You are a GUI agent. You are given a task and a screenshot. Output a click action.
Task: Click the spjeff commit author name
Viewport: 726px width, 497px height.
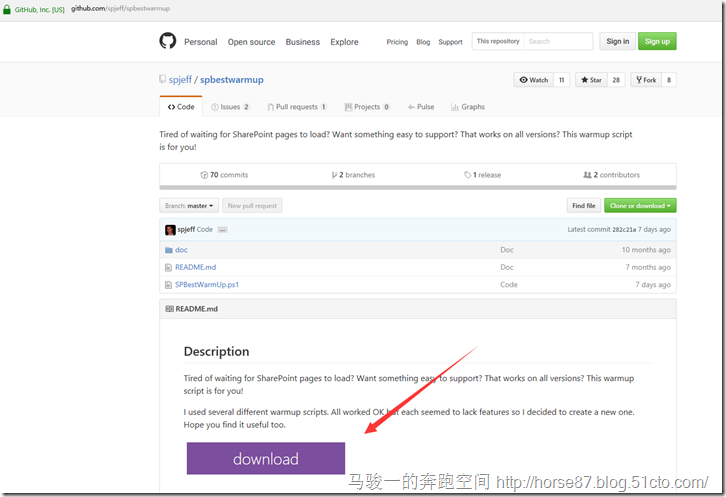(x=186, y=229)
